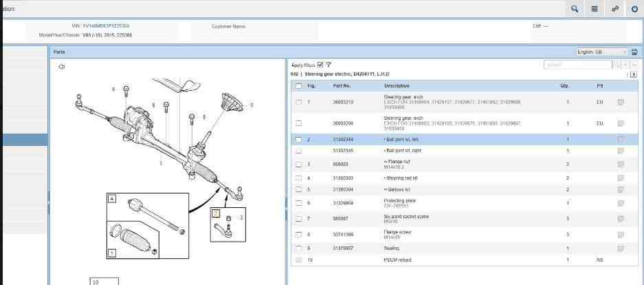Check the select-all checkbox in table header
Viewport: 644px width, 285px height.
(298, 86)
